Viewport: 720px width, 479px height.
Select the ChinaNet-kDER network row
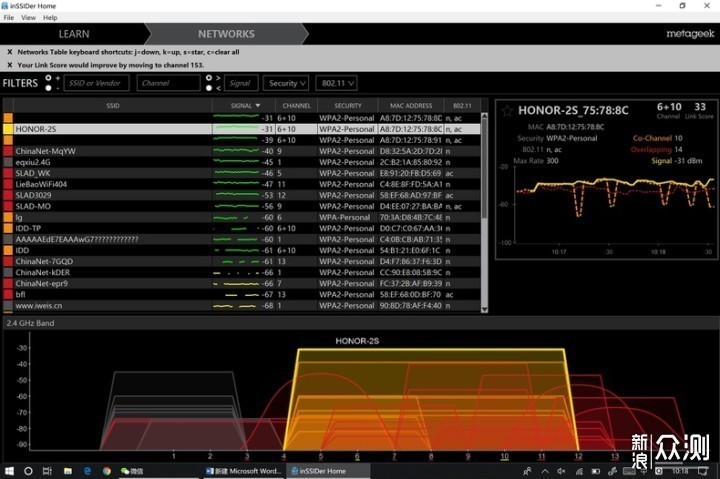click(242, 272)
